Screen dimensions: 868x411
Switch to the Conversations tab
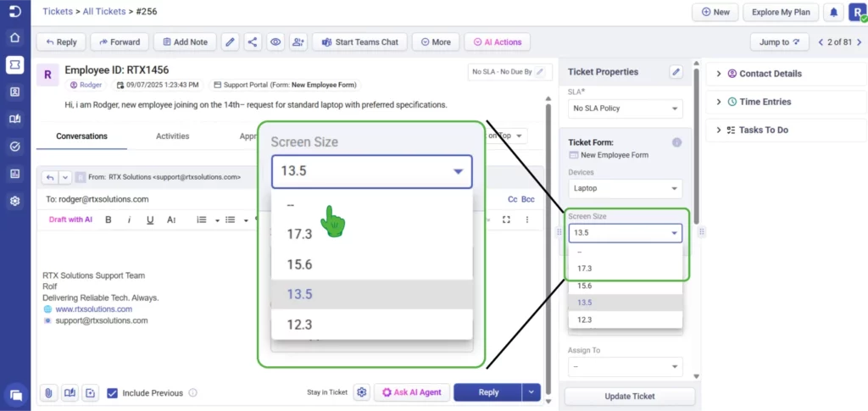point(82,136)
